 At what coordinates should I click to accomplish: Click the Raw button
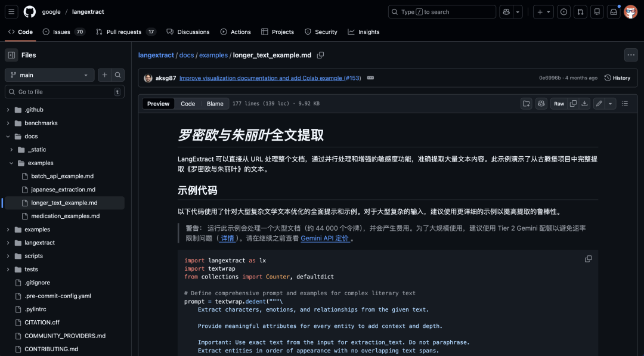click(x=559, y=103)
